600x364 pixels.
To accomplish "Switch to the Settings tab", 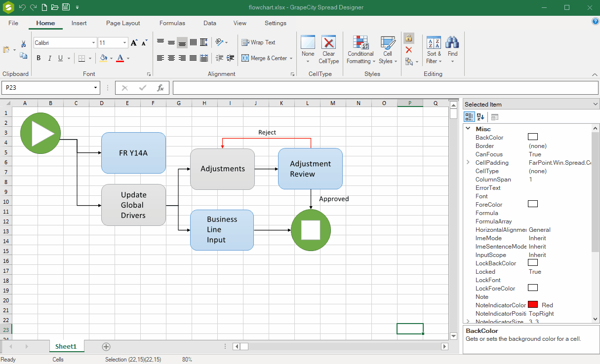I will [276, 23].
